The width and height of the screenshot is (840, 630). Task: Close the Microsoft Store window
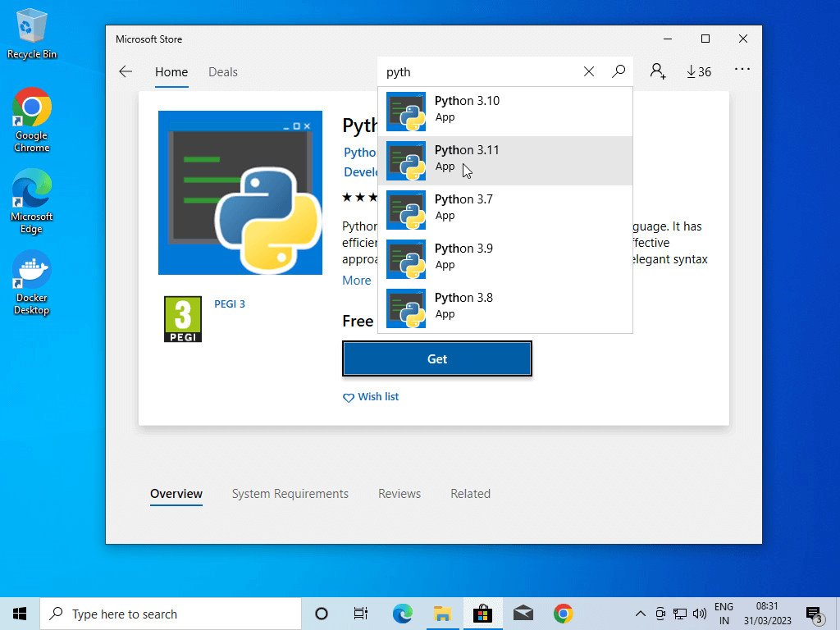coord(743,39)
